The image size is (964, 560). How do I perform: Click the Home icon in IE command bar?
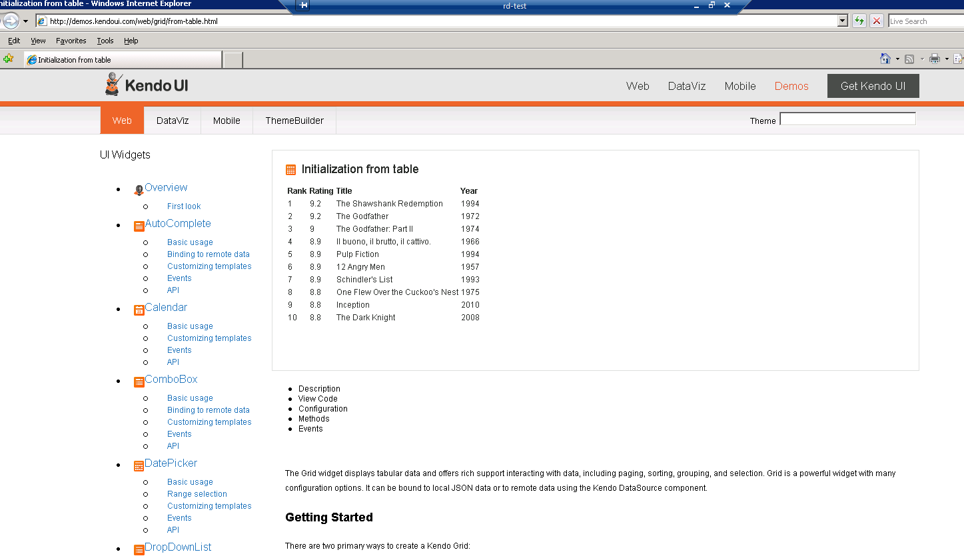point(885,59)
